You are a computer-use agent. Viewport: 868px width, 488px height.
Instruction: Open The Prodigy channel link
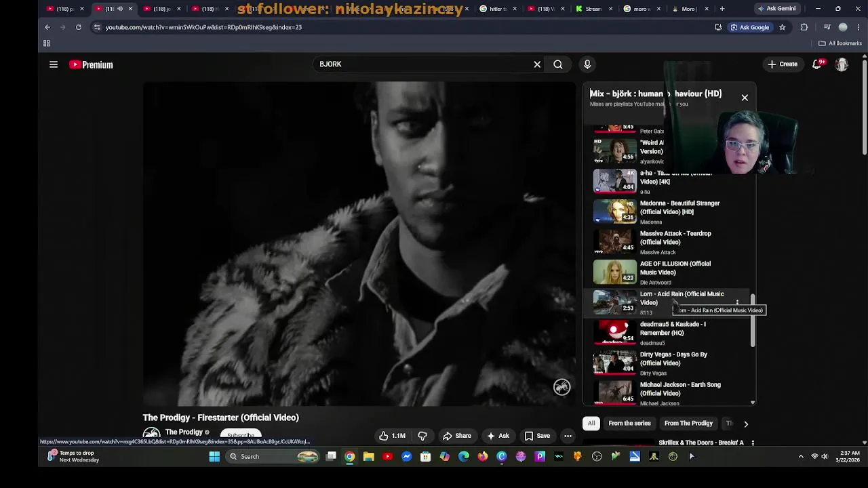pyautogui.click(x=184, y=432)
